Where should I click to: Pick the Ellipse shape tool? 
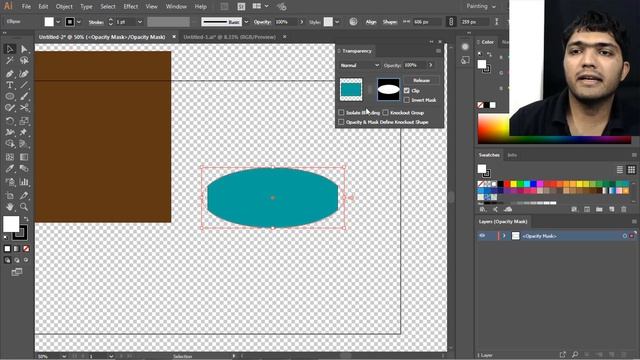[x=10, y=97]
